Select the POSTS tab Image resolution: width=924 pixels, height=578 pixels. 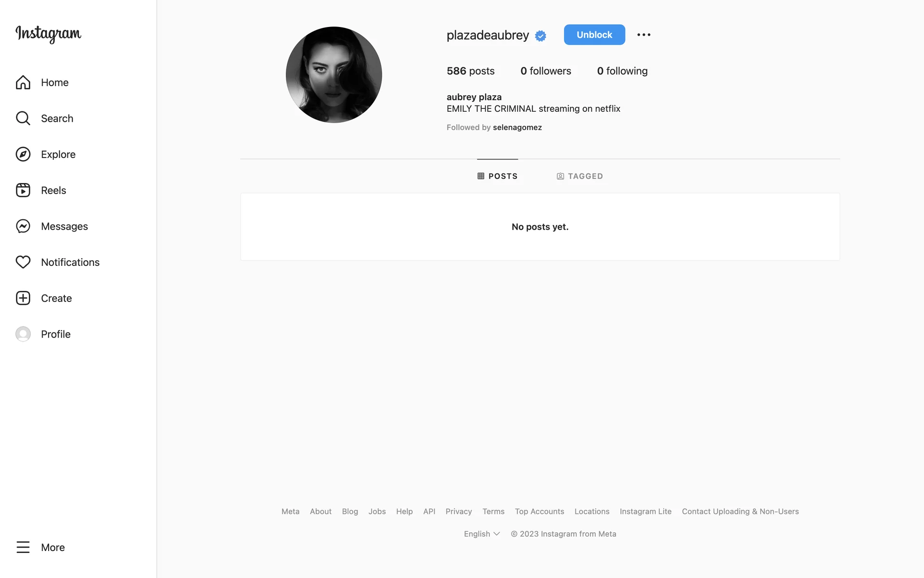[x=498, y=176]
